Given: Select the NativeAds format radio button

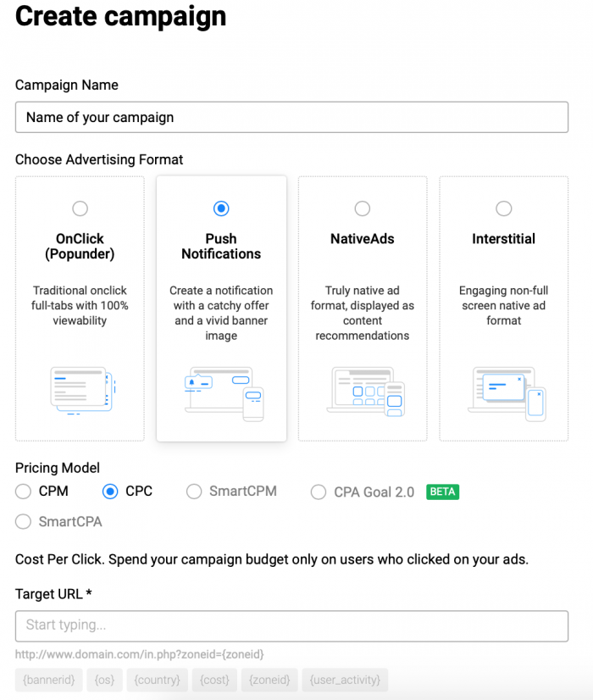Looking at the screenshot, I should 363,208.
